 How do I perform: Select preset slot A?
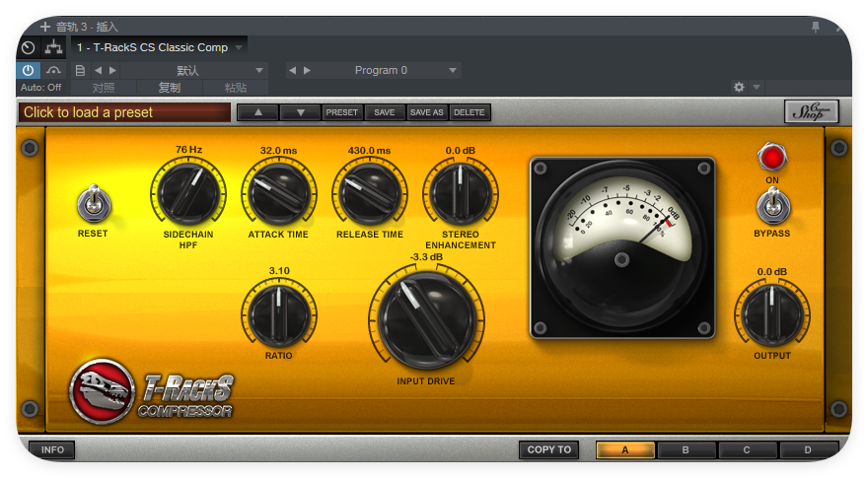click(x=625, y=449)
